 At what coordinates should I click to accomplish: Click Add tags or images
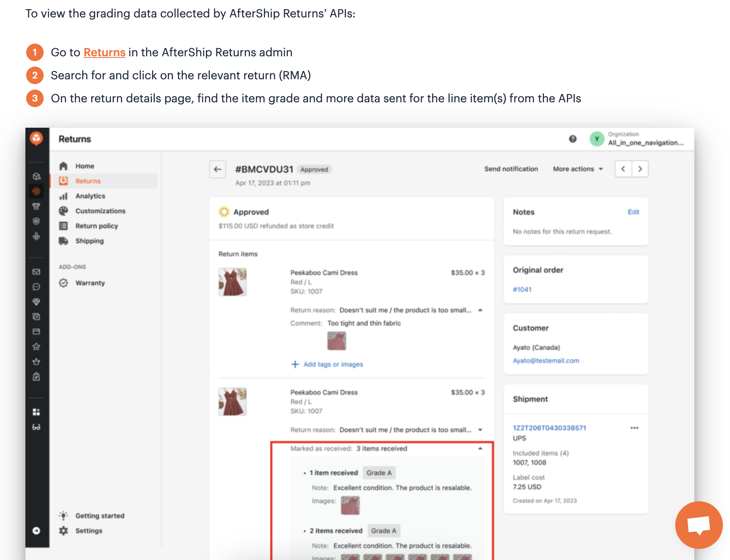[x=327, y=364]
